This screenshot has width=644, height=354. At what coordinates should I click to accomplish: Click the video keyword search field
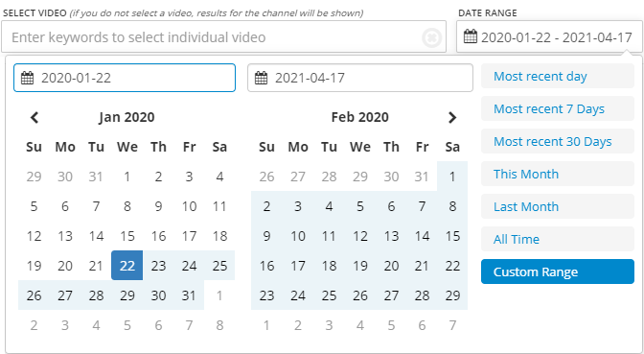tap(223, 37)
